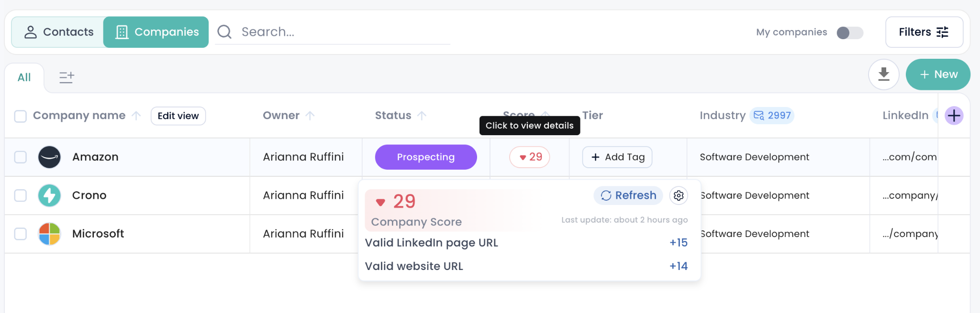Tick the select-all header checkbox
980x313 pixels.
[x=21, y=116]
